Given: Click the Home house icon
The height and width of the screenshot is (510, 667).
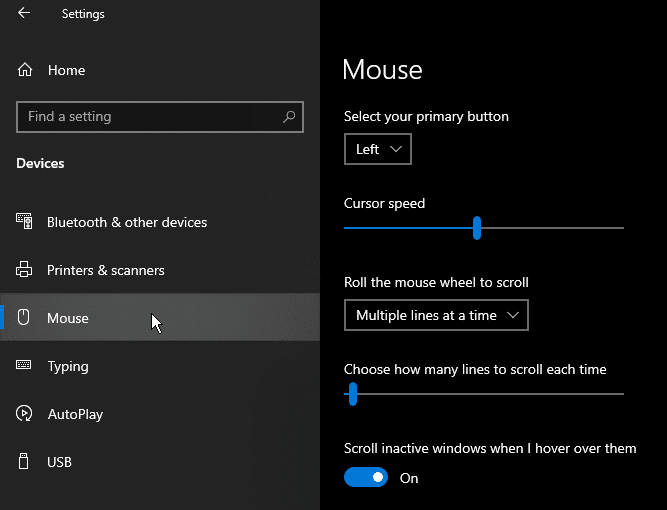Looking at the screenshot, I should coord(25,70).
